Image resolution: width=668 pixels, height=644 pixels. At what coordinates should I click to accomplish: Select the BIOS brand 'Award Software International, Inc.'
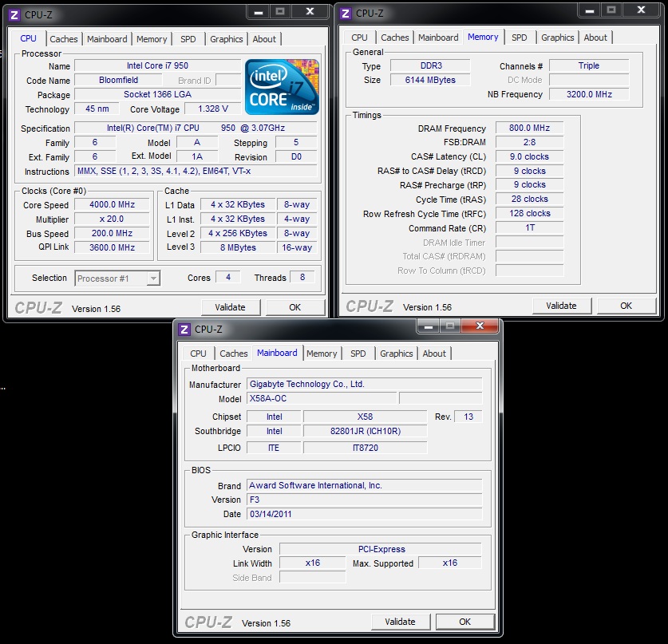(364, 485)
